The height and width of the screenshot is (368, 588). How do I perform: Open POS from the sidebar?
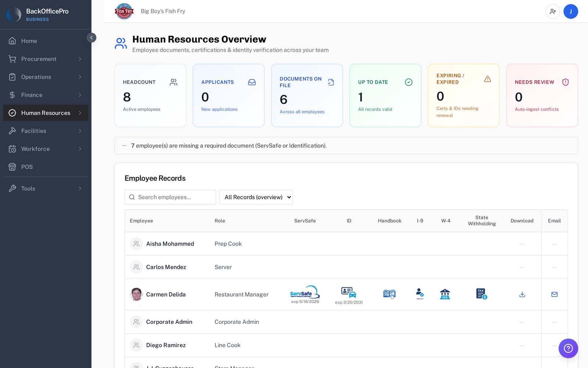tap(46, 167)
